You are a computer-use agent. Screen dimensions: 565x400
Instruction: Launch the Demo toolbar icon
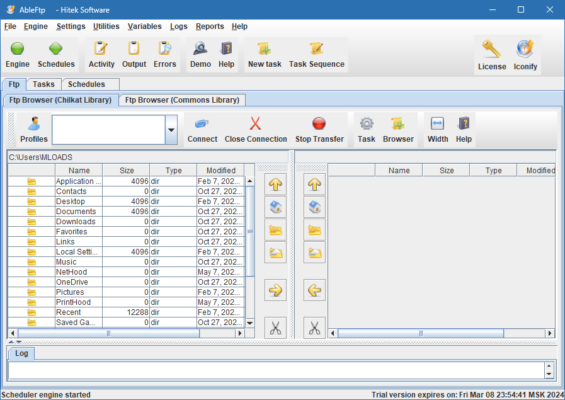pyautogui.click(x=200, y=48)
